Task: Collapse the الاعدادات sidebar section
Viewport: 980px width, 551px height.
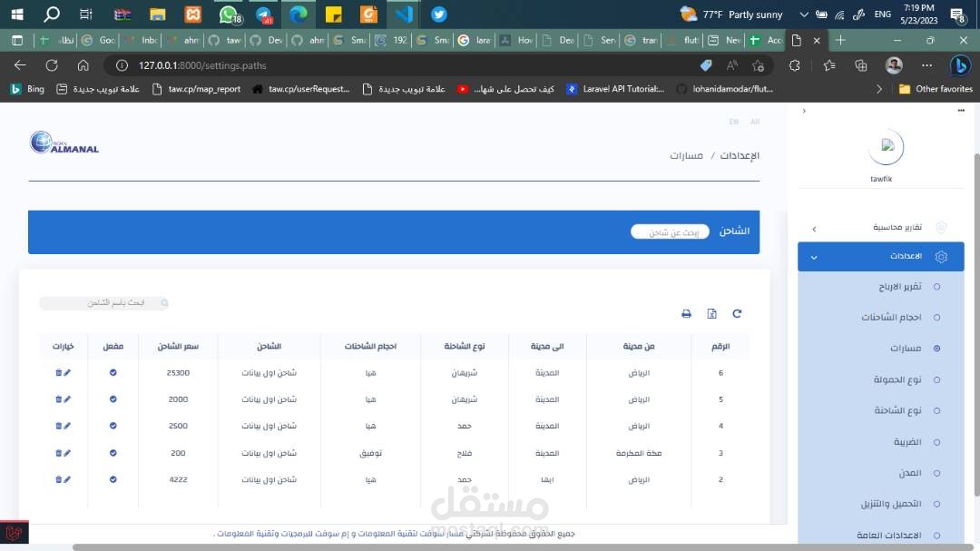Action: point(880,256)
